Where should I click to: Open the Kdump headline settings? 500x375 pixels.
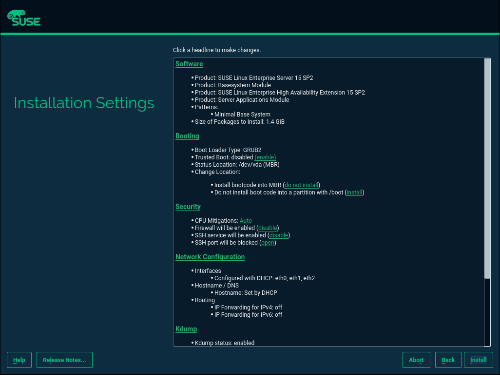(x=186, y=329)
